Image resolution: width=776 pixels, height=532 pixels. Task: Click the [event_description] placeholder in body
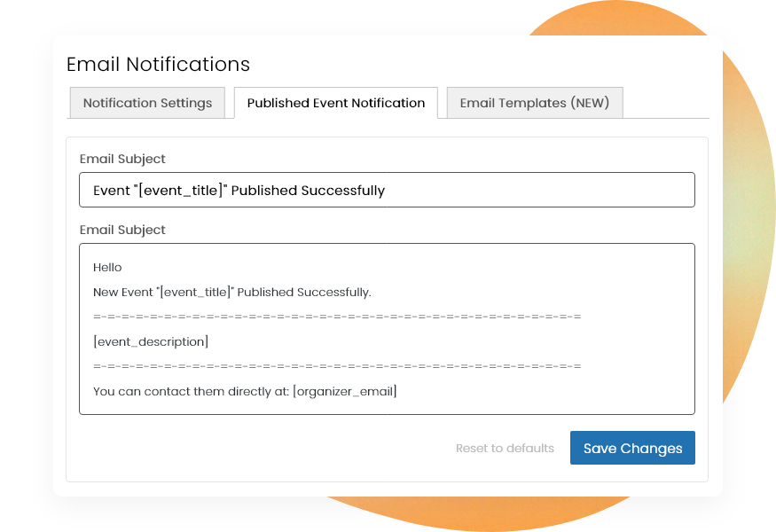[151, 341]
